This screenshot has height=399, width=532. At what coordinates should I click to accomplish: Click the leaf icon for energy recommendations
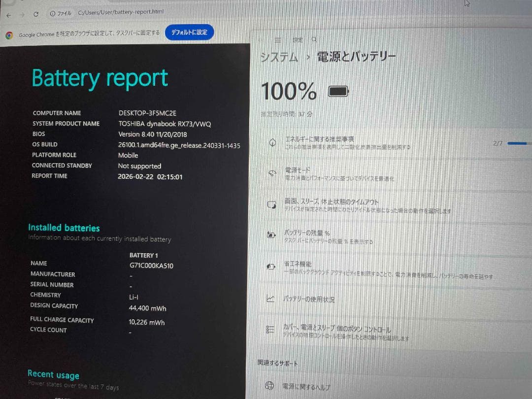tap(272, 142)
